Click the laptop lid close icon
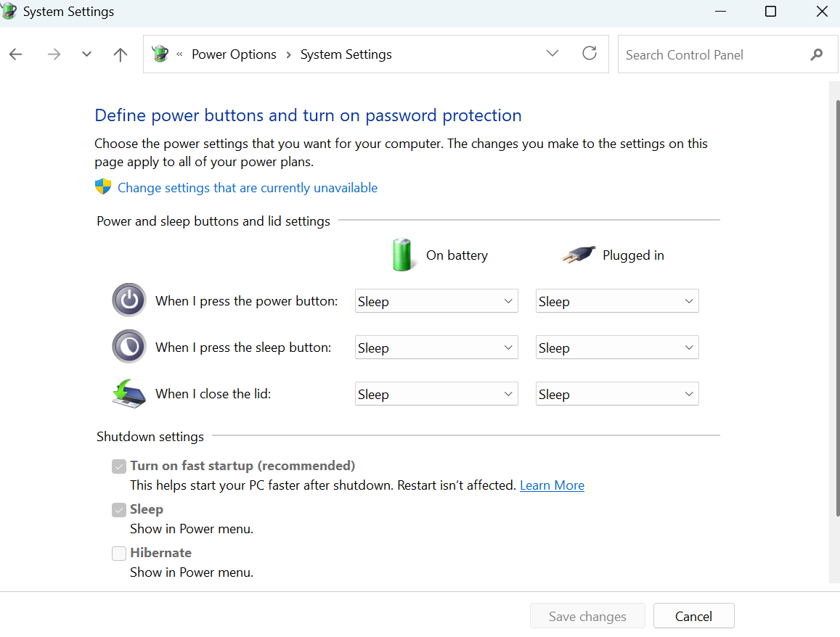The height and width of the screenshot is (637, 840). coord(129,393)
